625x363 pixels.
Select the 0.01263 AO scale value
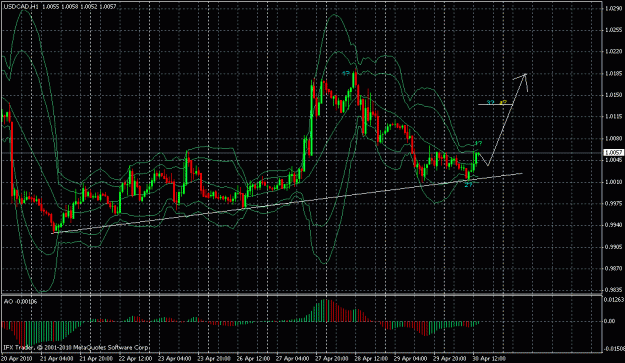point(614,299)
